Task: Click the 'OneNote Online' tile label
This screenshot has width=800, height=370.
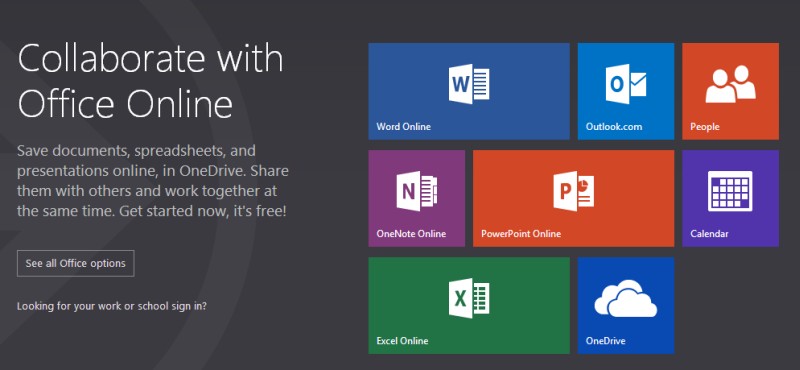Action: point(411,234)
